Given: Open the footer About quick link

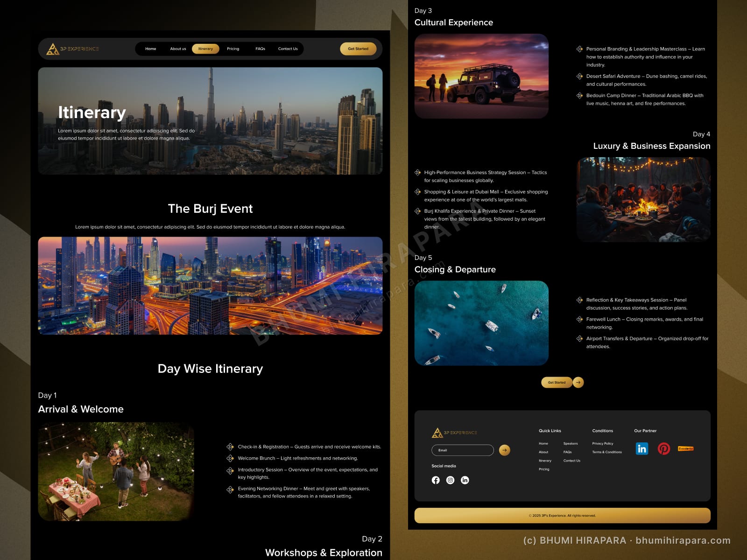Looking at the screenshot, I should pos(543,452).
